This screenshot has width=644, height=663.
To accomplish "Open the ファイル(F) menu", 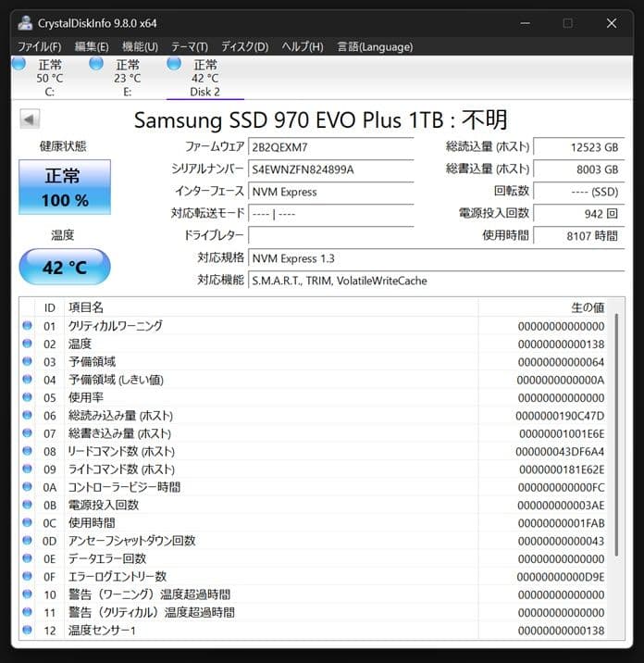I will point(39,46).
